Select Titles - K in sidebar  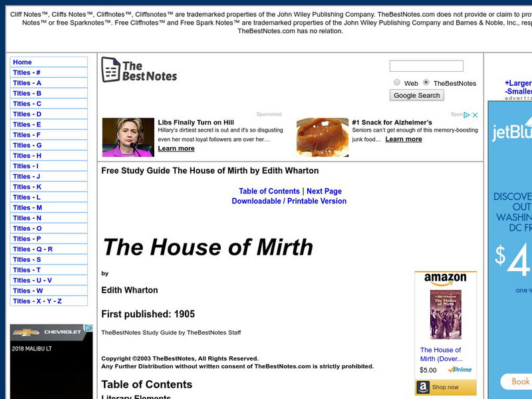click(x=49, y=187)
